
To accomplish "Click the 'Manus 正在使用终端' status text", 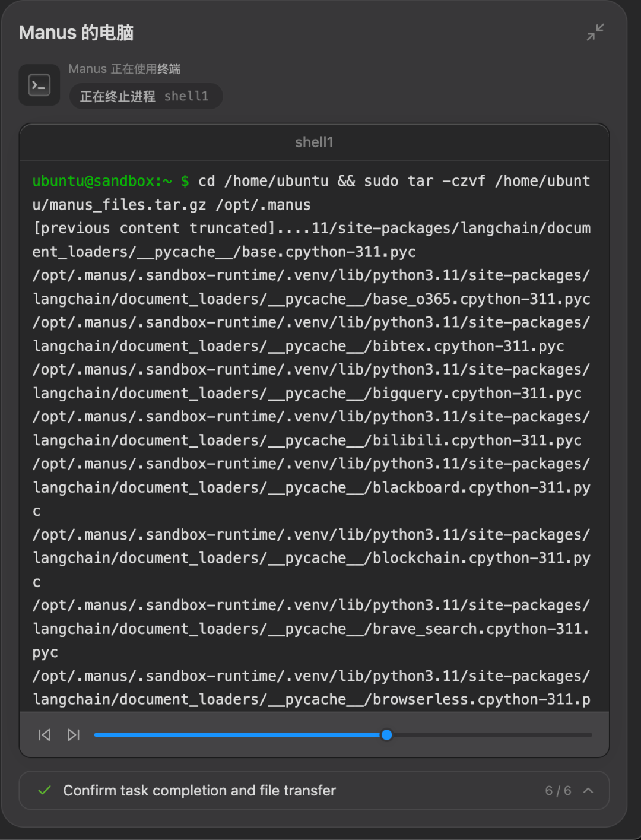I will click(125, 69).
